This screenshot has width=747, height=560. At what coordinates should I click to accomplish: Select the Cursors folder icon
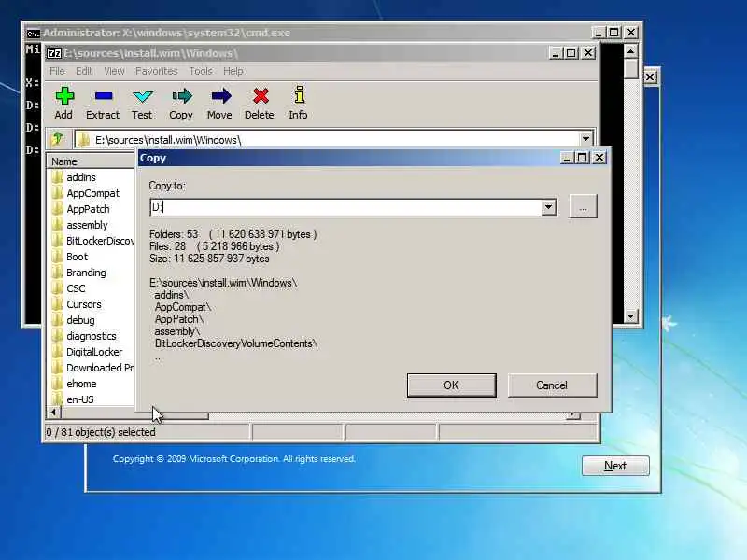pyautogui.click(x=57, y=304)
